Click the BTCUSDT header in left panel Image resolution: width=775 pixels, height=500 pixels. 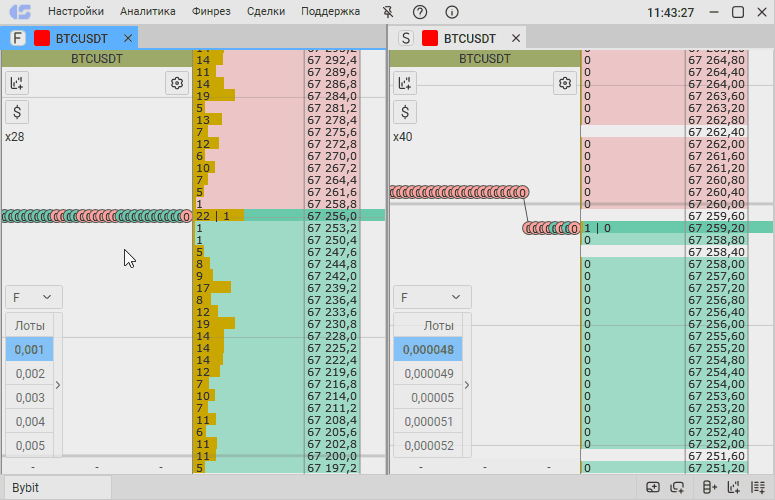[x=97, y=59]
